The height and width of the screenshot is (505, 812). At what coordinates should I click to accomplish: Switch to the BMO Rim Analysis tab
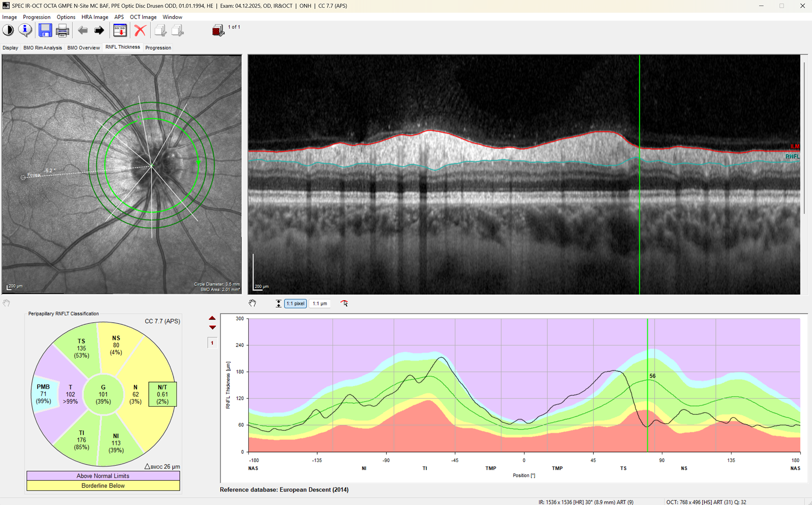(43, 48)
